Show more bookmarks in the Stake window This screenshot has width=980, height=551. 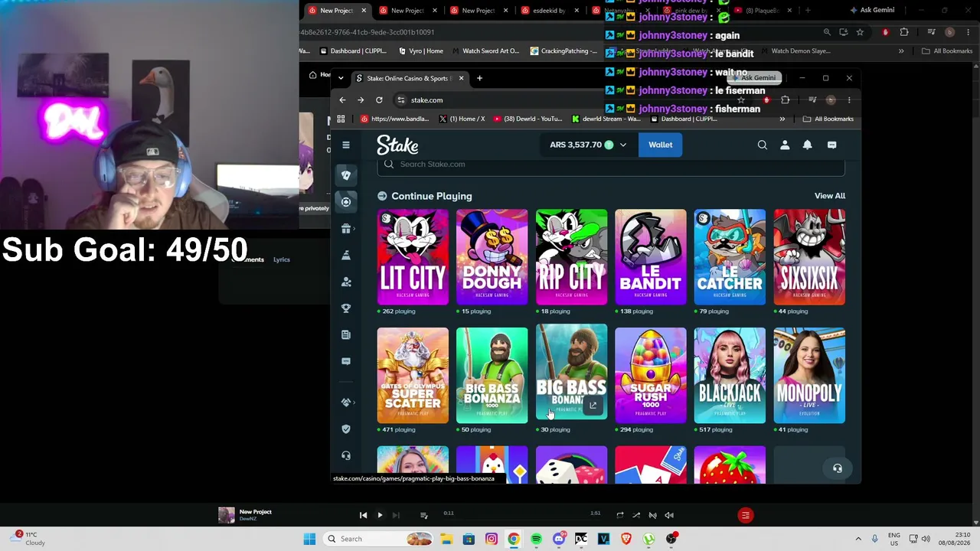pos(782,119)
